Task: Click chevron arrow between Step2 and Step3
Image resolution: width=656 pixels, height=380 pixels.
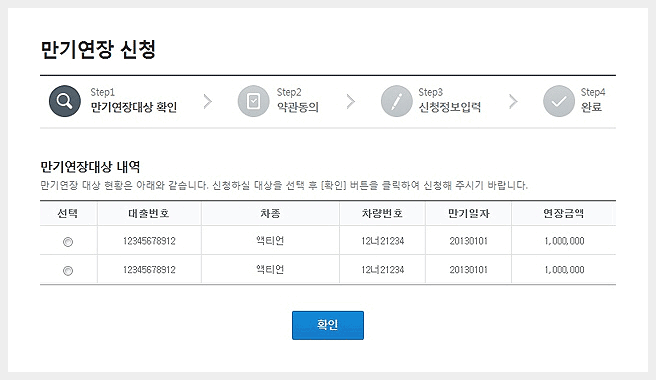Action: 351,101
